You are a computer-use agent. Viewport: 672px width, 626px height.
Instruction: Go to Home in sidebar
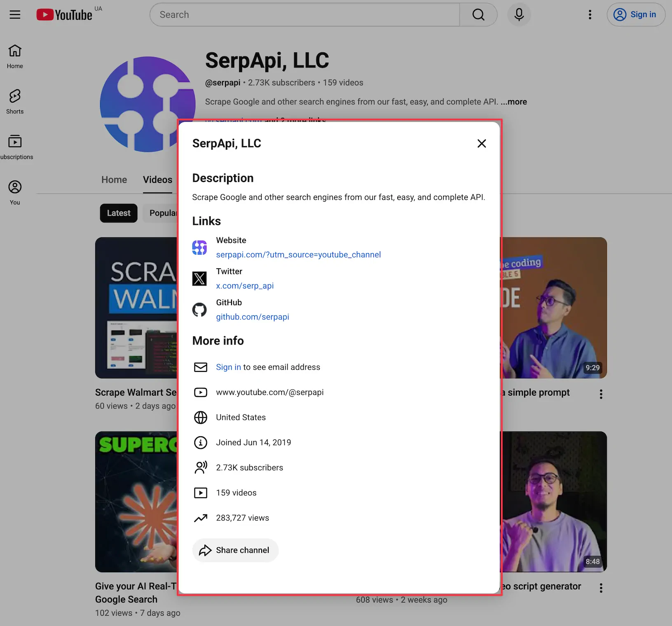pos(15,56)
